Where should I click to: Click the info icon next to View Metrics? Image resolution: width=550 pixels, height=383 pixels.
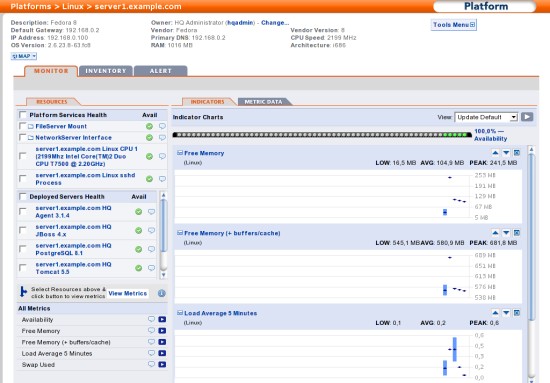coord(161,293)
